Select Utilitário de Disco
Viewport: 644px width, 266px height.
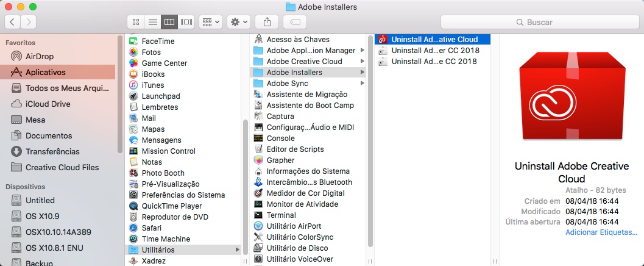[x=308, y=248]
